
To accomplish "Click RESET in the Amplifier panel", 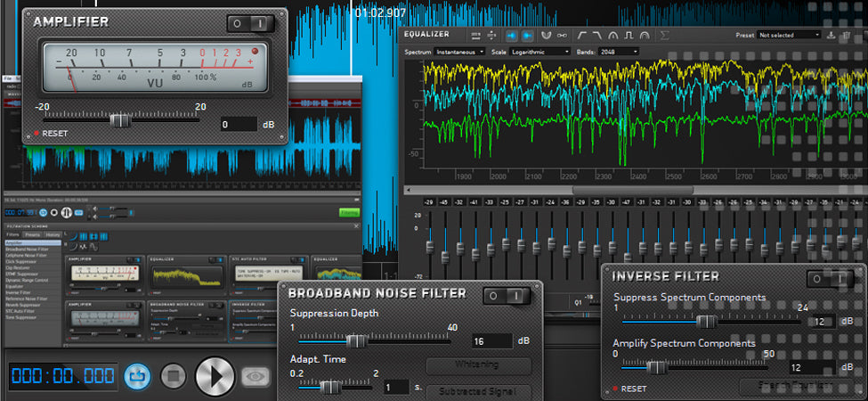I will click(54, 134).
